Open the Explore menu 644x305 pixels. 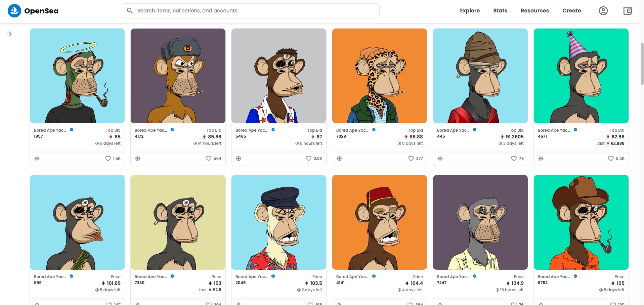pyautogui.click(x=470, y=11)
